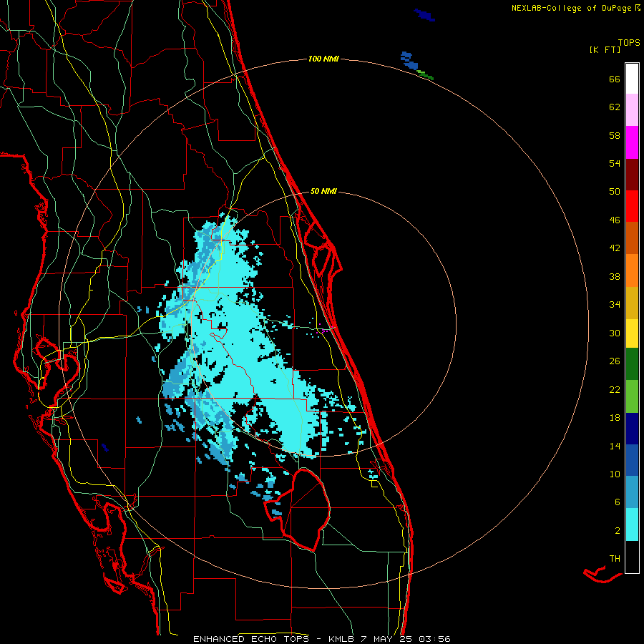Screen dimensions: 644x644
Task: Click the dark green swatch near 26
Action: click(x=632, y=364)
